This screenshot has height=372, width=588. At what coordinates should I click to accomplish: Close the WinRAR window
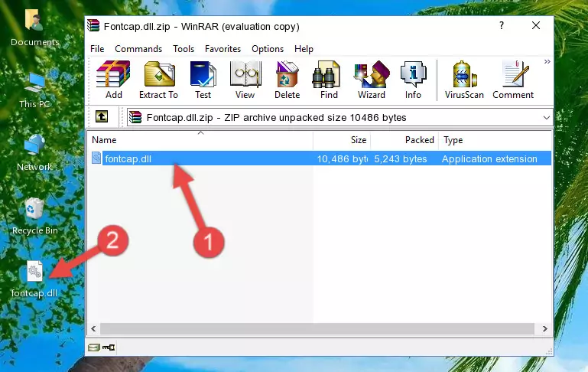pos(536,25)
